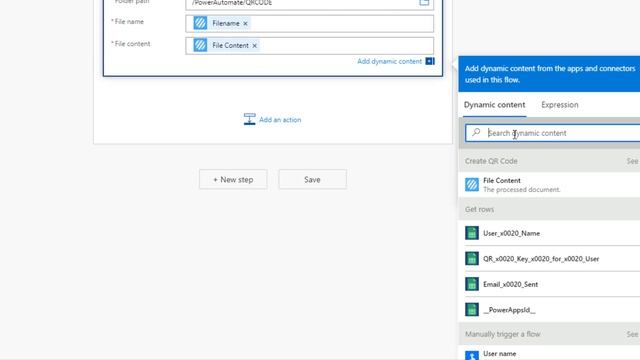
Task: Focus the Search dynamic content field
Action: [553, 133]
